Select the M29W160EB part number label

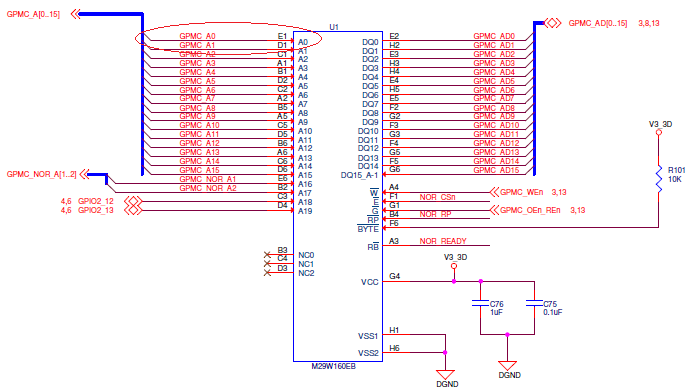(333, 366)
